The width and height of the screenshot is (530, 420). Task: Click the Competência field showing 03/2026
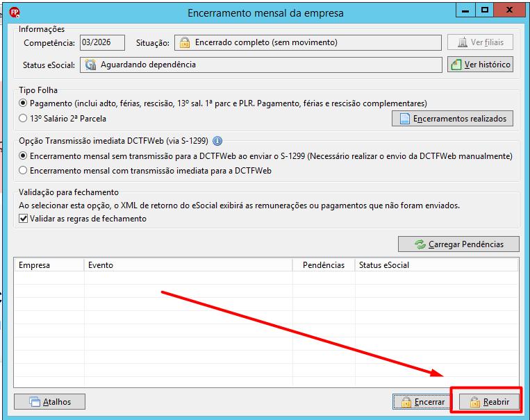click(102, 42)
